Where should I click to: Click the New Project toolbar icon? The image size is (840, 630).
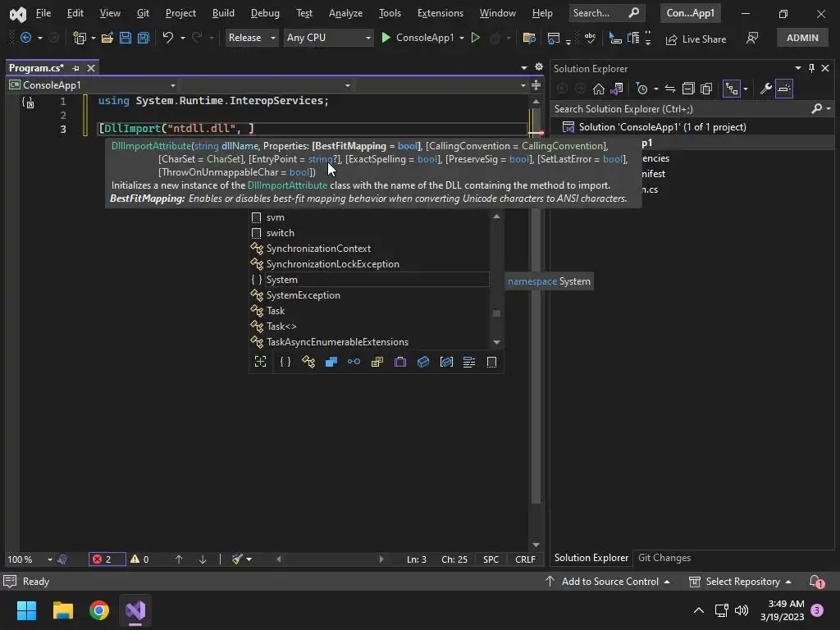point(80,38)
